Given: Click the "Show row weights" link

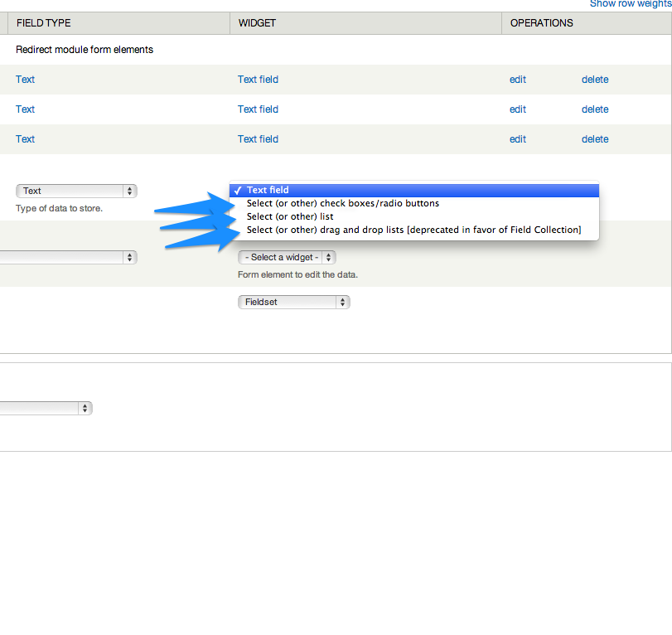Looking at the screenshot, I should [x=628, y=4].
